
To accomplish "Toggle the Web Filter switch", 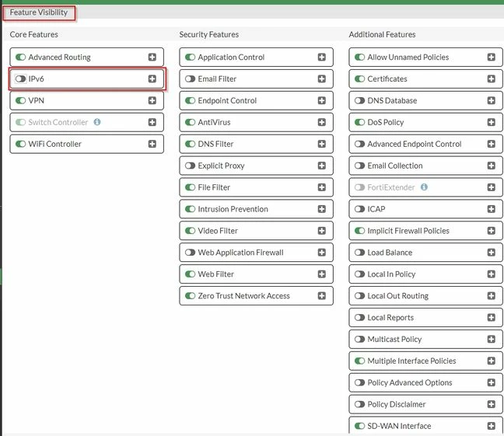I will tap(190, 274).
